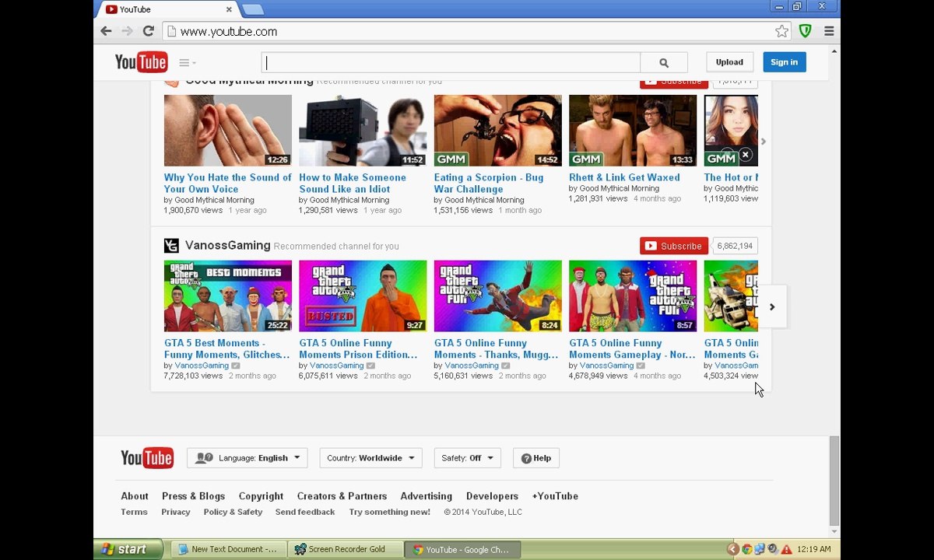Show next VanossGaming videos arrow

[772, 306]
